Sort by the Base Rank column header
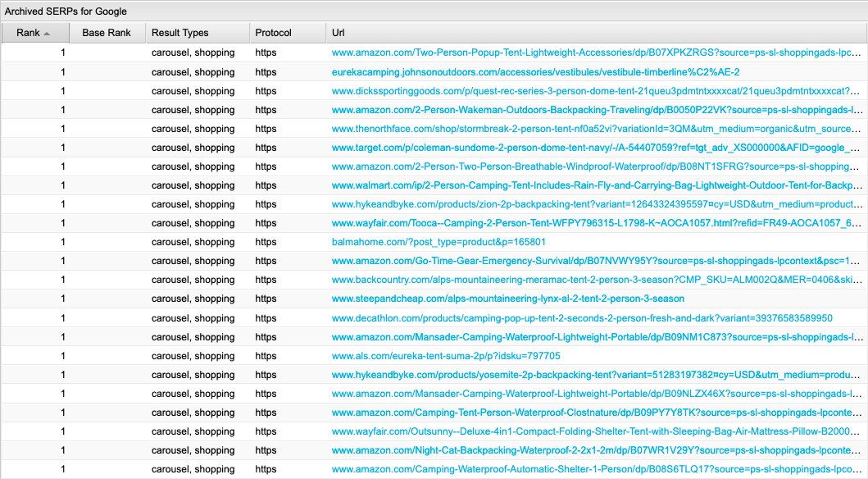868x479 pixels. 106,33
